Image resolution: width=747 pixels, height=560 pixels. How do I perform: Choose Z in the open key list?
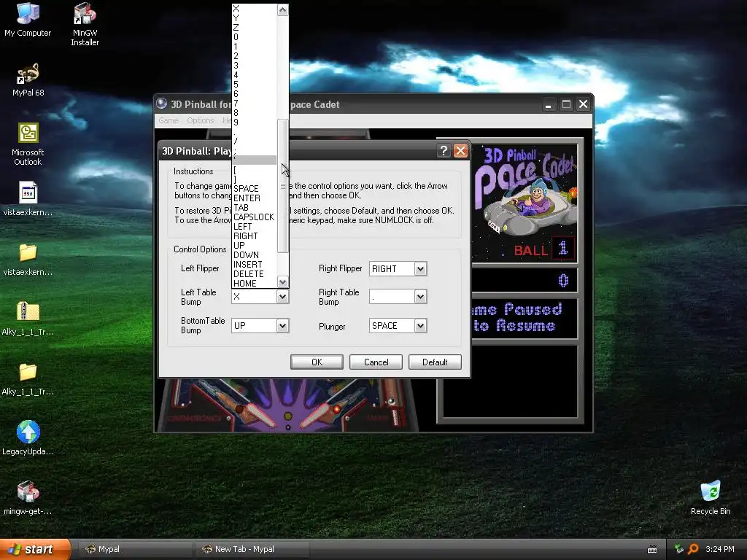(255, 28)
